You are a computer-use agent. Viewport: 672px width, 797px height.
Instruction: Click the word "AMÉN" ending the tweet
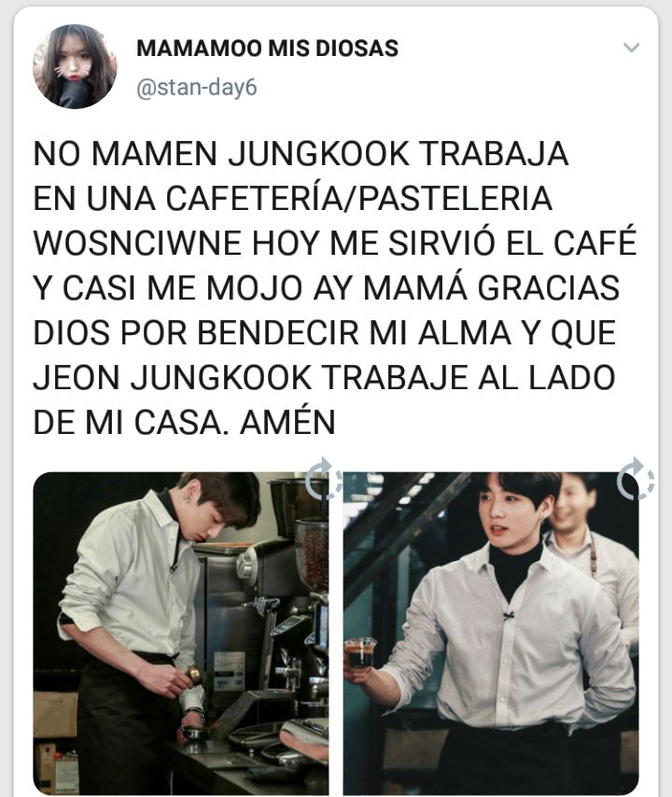click(287, 422)
